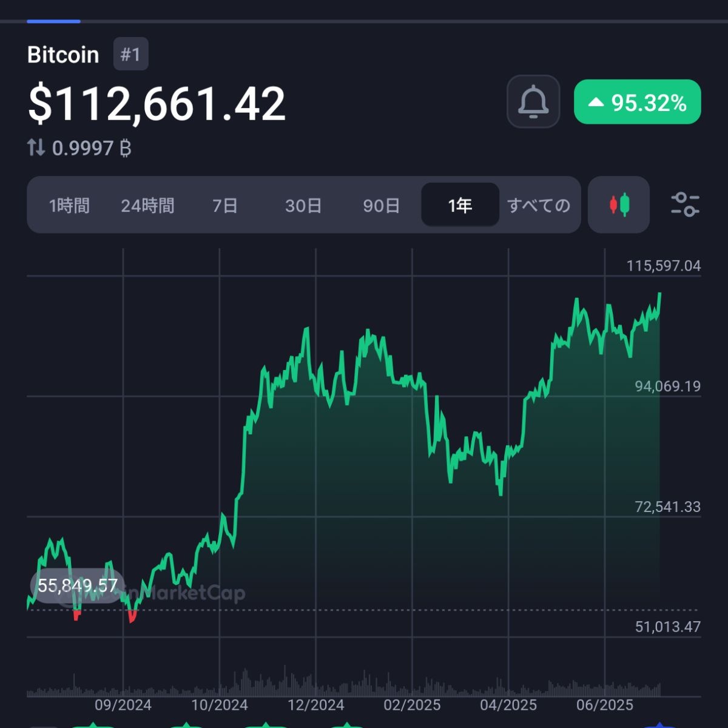728x728 pixels.
Task: Tap the green 95.32% change badge
Action: pyautogui.click(x=637, y=103)
